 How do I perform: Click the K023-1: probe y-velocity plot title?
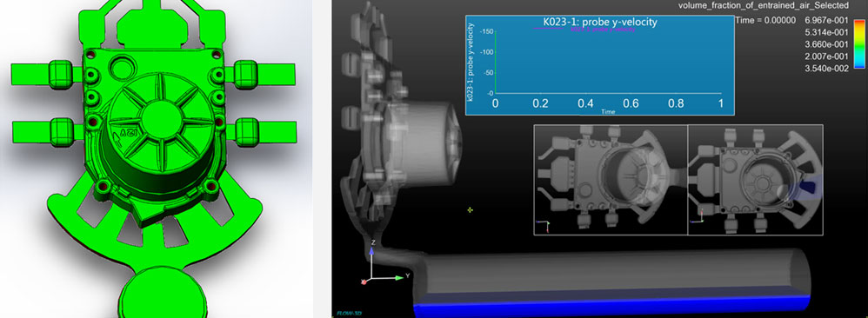pyautogui.click(x=600, y=22)
